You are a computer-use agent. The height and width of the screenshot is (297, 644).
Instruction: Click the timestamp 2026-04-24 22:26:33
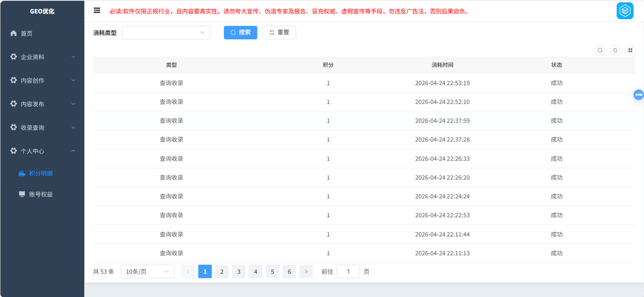coord(442,159)
